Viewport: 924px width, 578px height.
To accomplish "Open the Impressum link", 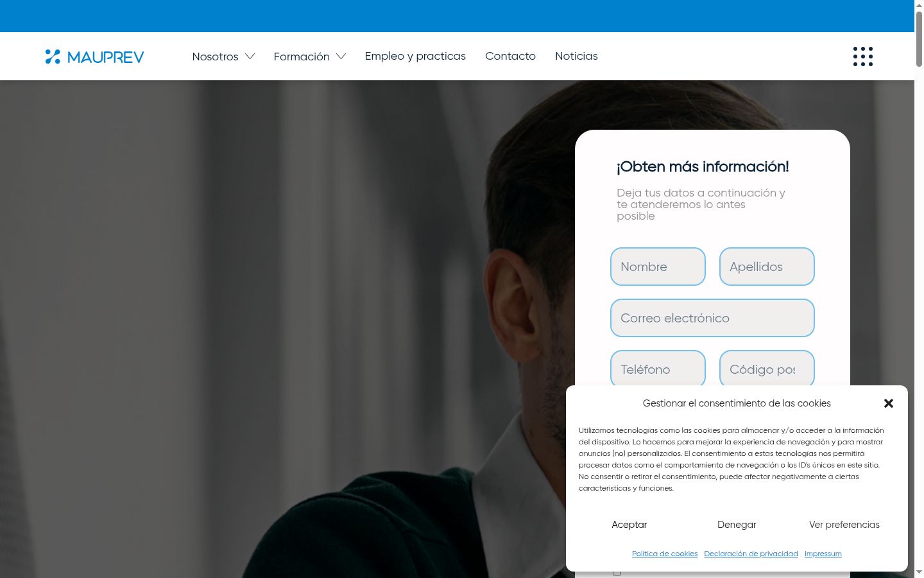I will (x=823, y=554).
